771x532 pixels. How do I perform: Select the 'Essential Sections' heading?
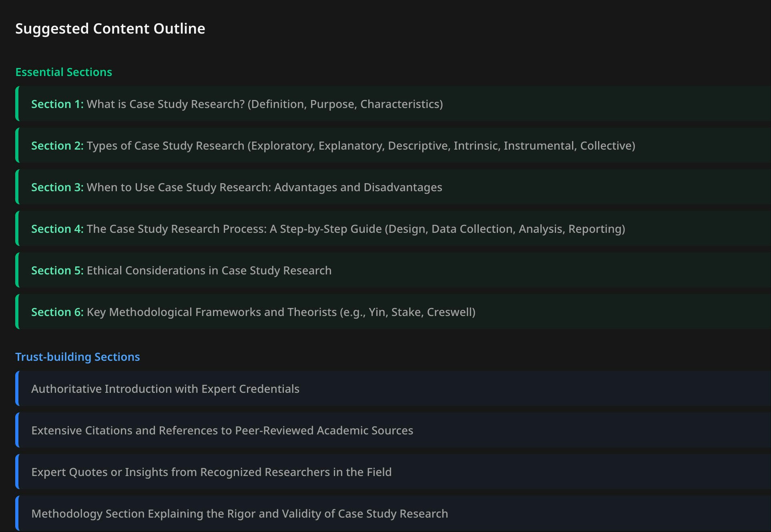pos(64,72)
